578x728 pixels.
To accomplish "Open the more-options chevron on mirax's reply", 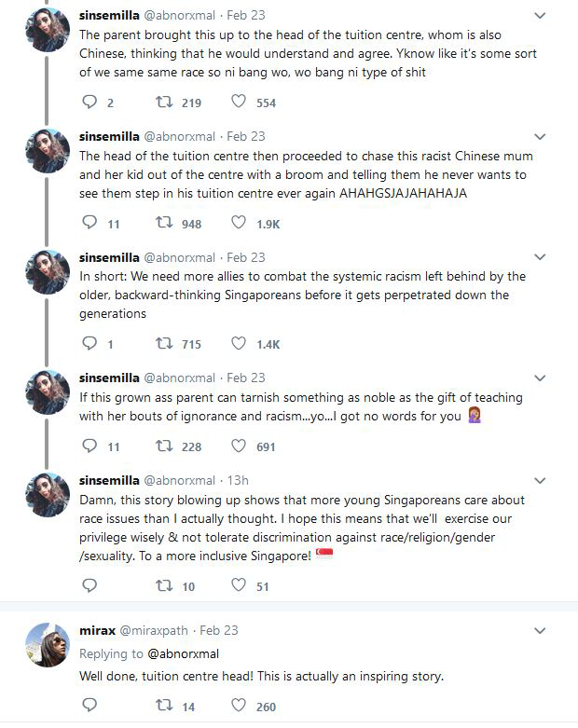I will pos(540,630).
